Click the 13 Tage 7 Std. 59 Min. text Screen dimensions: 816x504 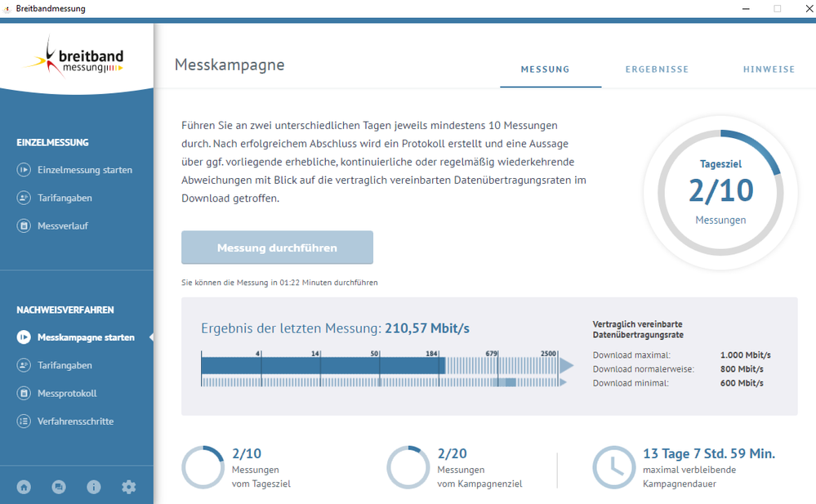(709, 453)
